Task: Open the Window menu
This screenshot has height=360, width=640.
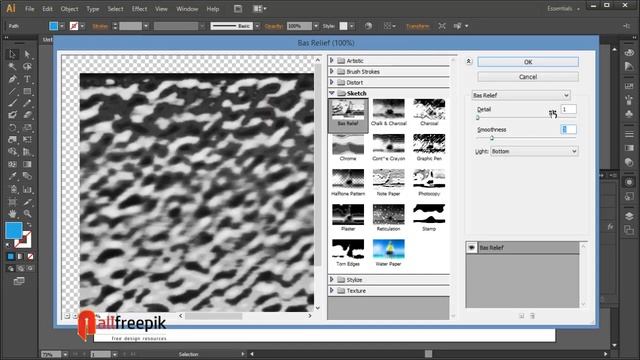Action: 187,9
